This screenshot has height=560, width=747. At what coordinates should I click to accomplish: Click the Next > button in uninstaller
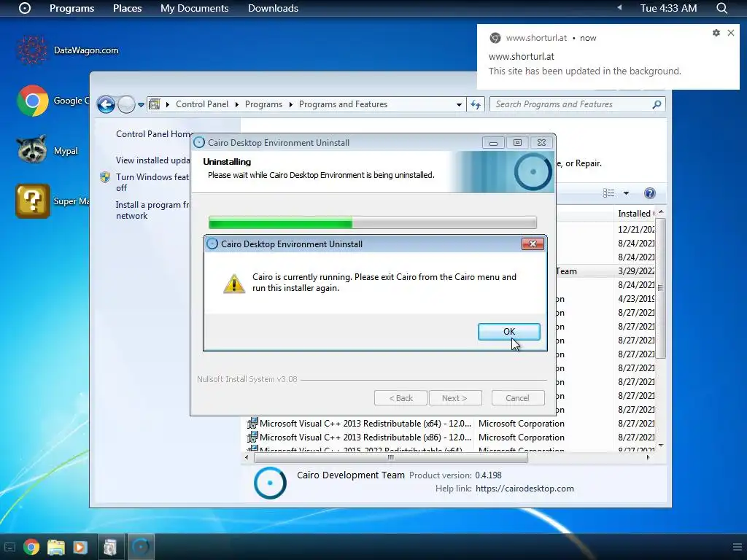454,398
